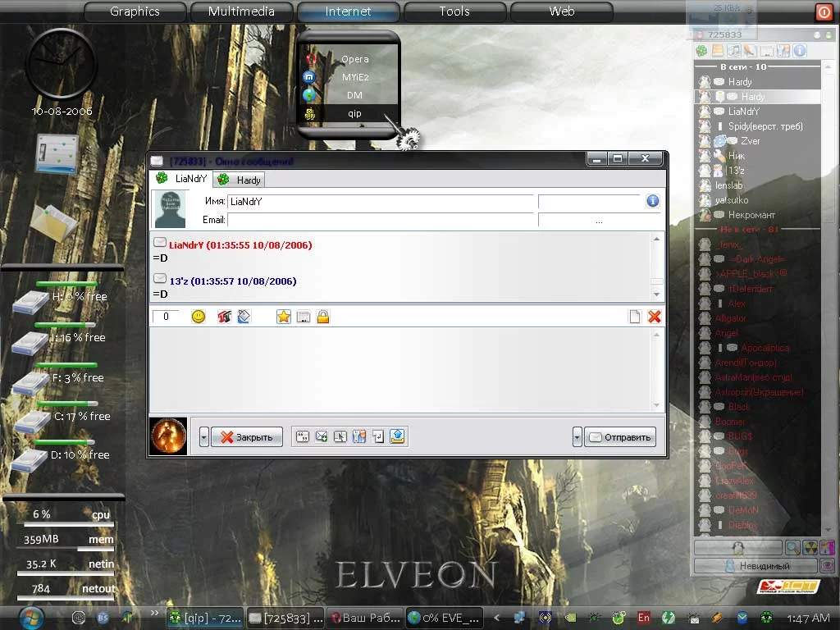Switch to the LiaNdrY chat tab
840x630 pixels.
click(181, 178)
